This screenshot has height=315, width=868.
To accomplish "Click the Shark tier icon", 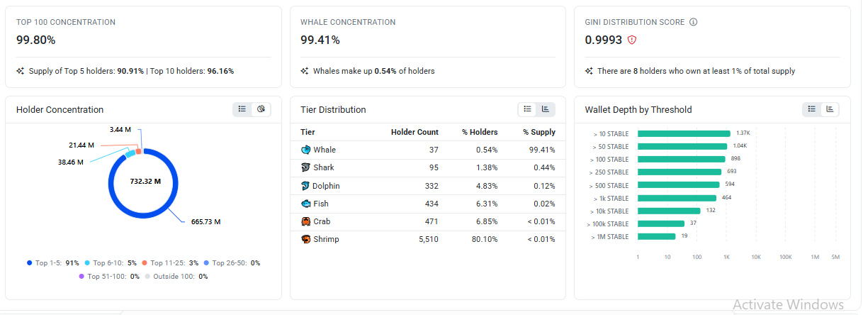I will click(x=305, y=167).
